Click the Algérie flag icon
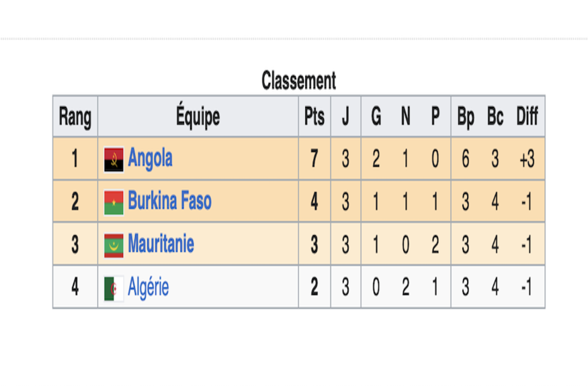 coord(114,289)
